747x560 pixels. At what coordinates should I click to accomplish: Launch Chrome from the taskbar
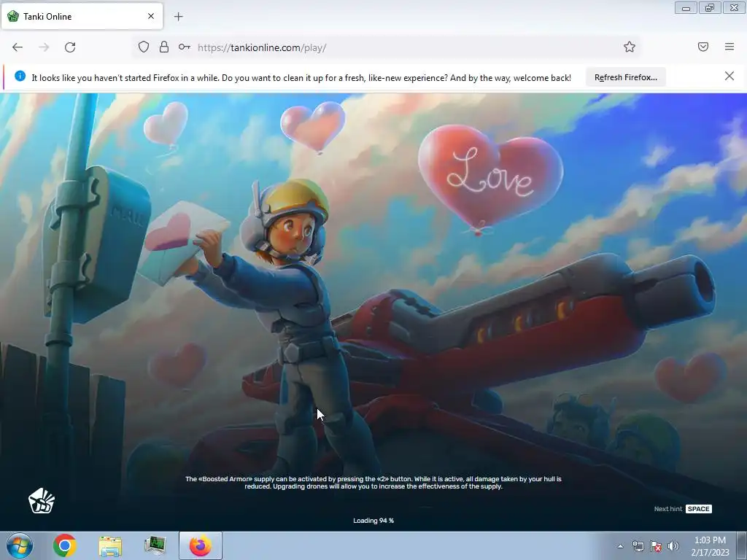coord(65,545)
